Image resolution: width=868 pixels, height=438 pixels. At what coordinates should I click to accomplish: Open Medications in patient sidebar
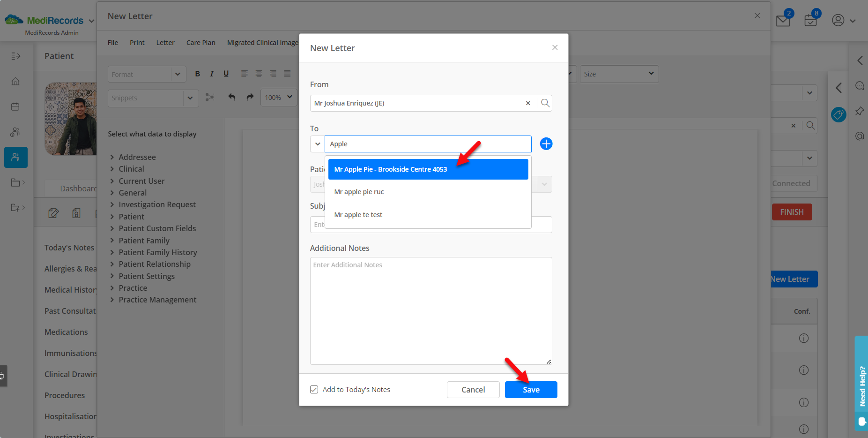66,332
